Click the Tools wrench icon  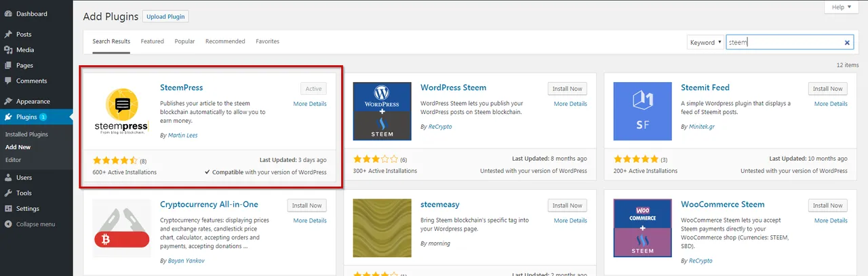coord(8,193)
